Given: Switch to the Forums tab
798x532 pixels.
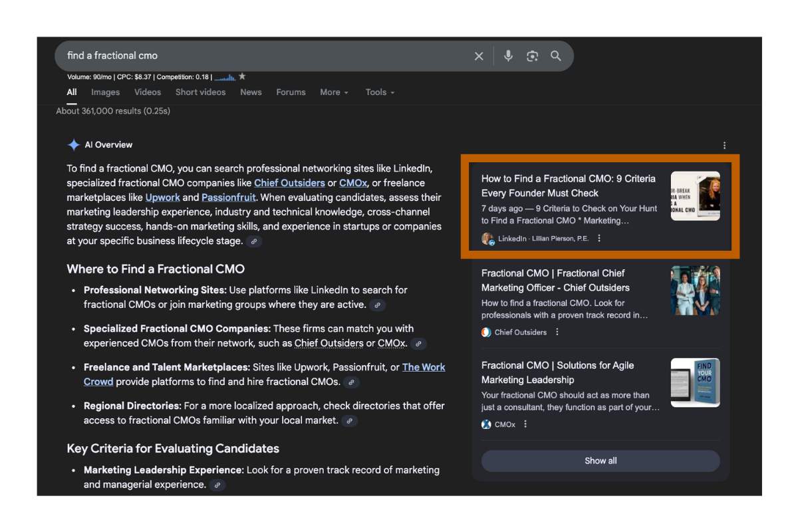Looking at the screenshot, I should click(291, 92).
